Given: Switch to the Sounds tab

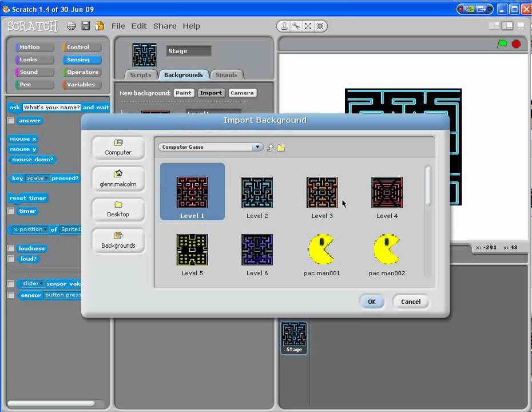Looking at the screenshot, I should [x=227, y=74].
